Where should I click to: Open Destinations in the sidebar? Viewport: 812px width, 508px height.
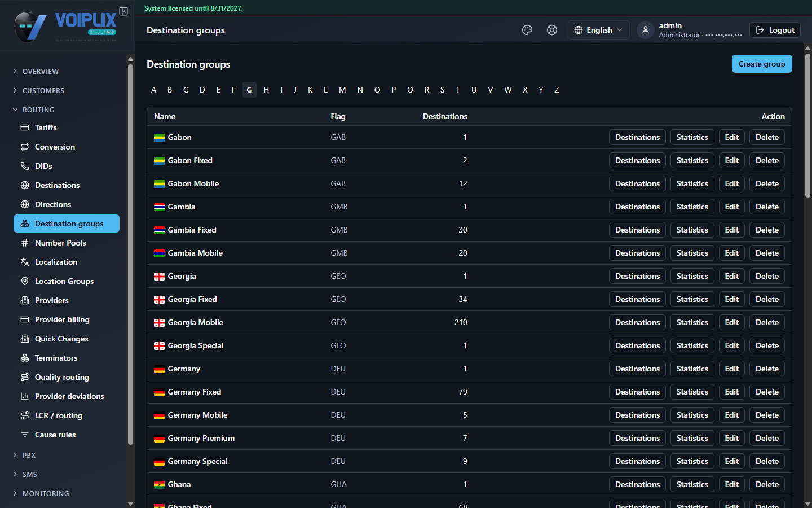[x=67, y=185]
